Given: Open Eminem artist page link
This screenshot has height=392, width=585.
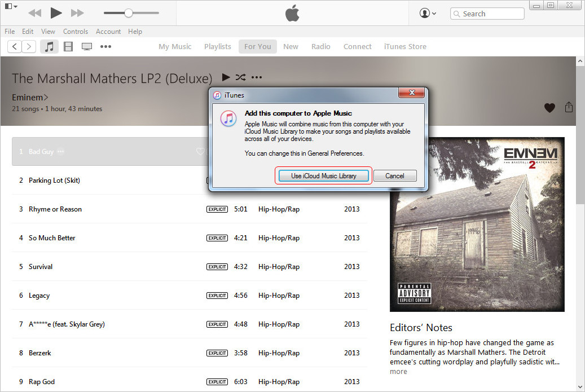Looking at the screenshot, I should coord(30,98).
